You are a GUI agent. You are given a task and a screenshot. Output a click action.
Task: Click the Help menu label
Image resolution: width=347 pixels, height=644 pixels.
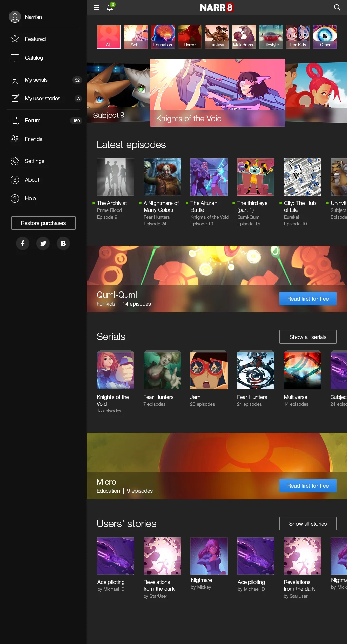pyautogui.click(x=30, y=198)
